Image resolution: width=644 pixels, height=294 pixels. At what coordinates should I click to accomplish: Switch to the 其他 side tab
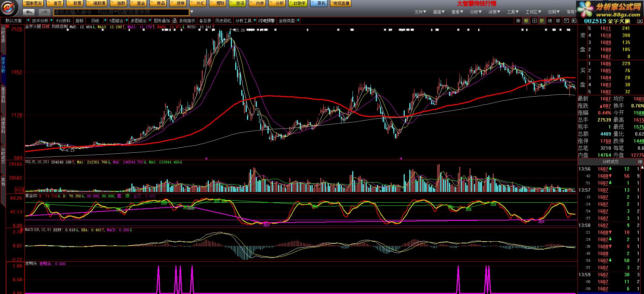pos(3,182)
